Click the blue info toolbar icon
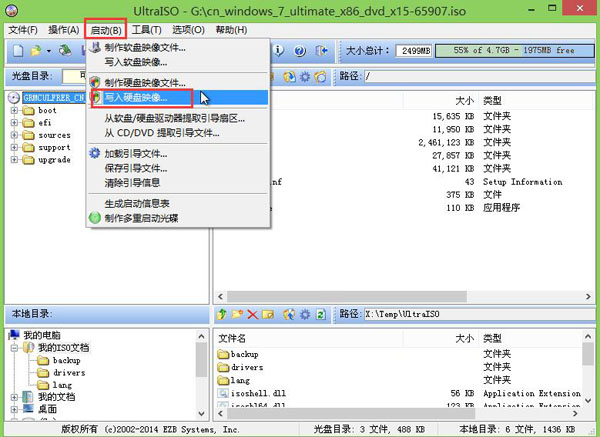The height and width of the screenshot is (437, 600). pyautogui.click(x=279, y=51)
